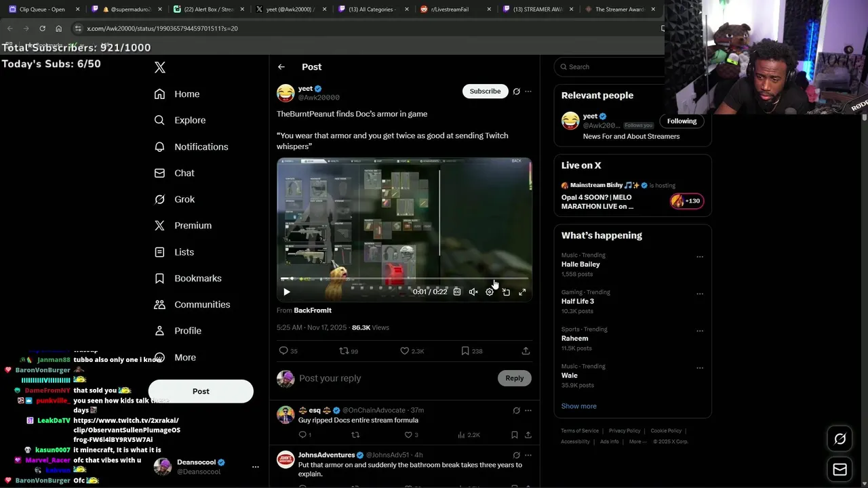Unmute the video volume icon
Viewport: 868px width, 488px height.
coord(473,292)
